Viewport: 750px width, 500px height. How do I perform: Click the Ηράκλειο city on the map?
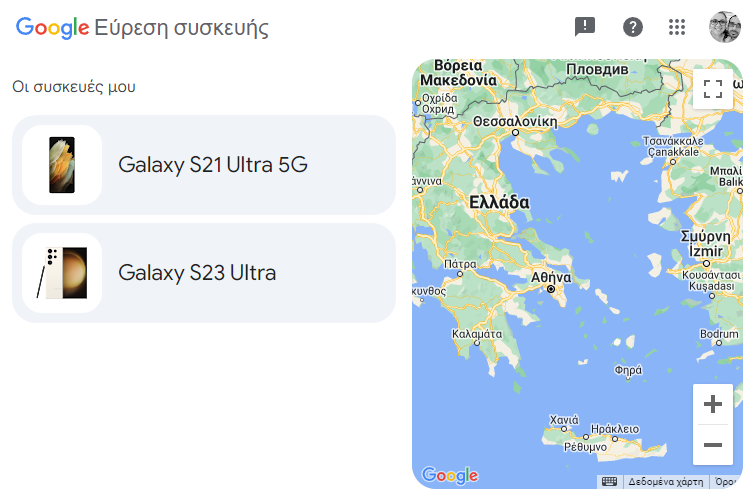(615, 429)
